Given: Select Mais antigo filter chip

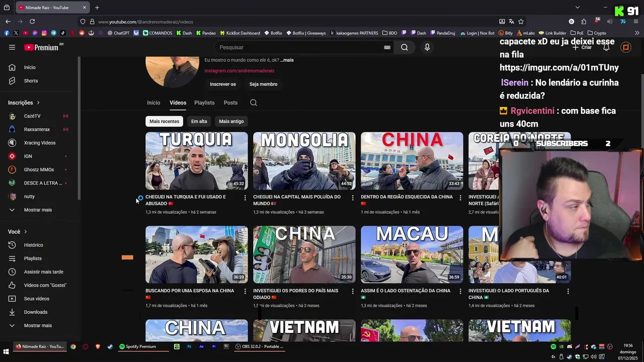Looking at the screenshot, I should pyautogui.click(x=231, y=121).
